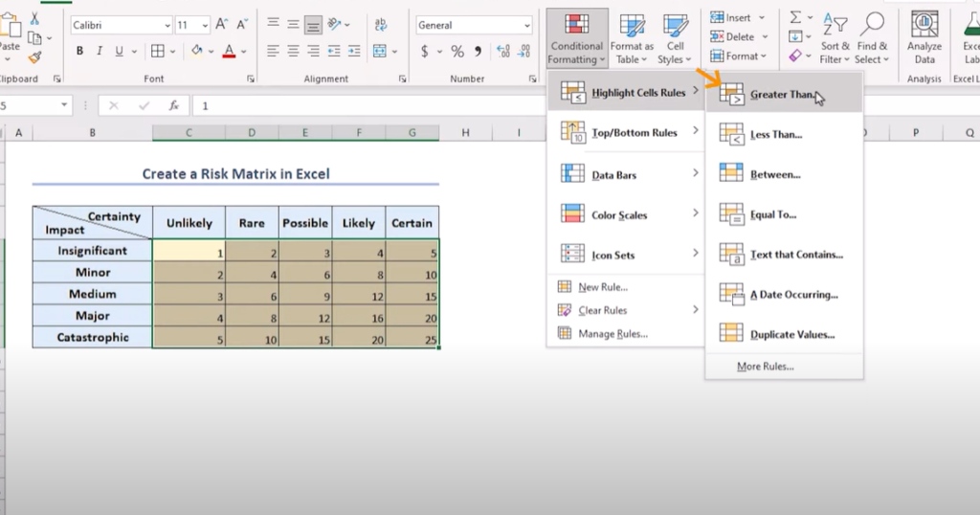Open the Format cells dropdown

[x=738, y=56]
